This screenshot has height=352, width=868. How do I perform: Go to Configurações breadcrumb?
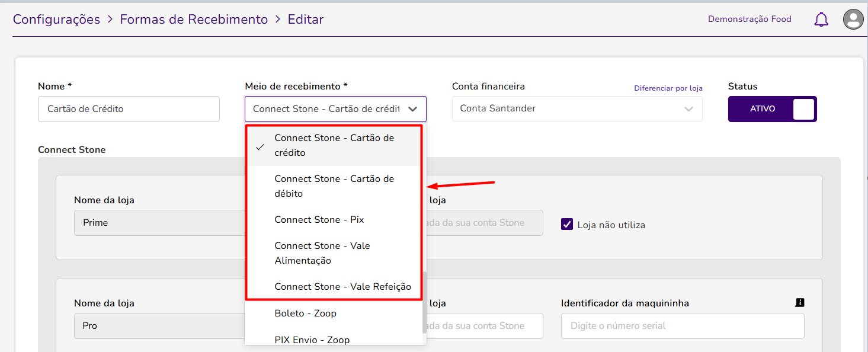(x=57, y=20)
